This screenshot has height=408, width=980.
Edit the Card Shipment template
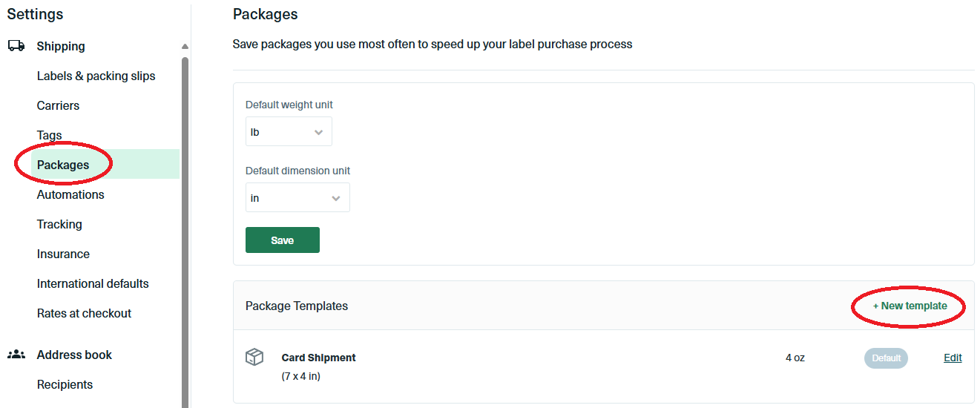coord(953,358)
